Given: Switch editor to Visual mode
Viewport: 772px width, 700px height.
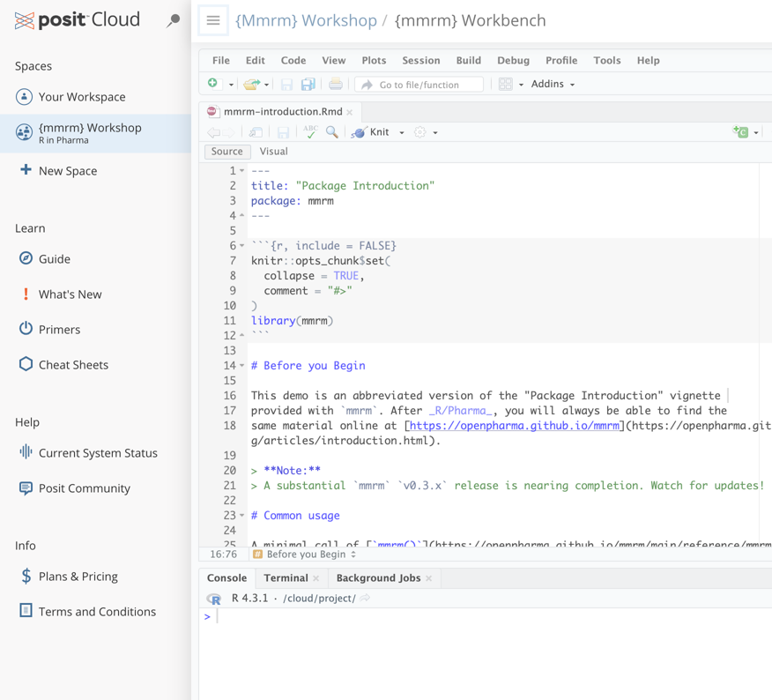Looking at the screenshot, I should pyautogui.click(x=273, y=152).
